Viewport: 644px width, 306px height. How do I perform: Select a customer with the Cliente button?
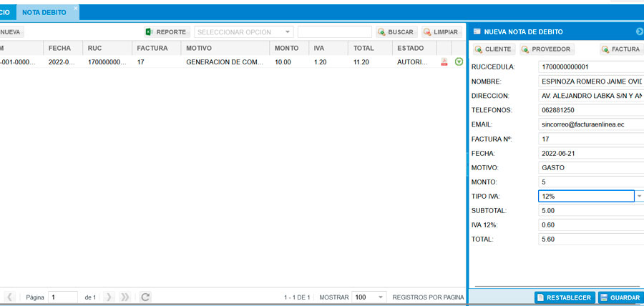[493, 49]
